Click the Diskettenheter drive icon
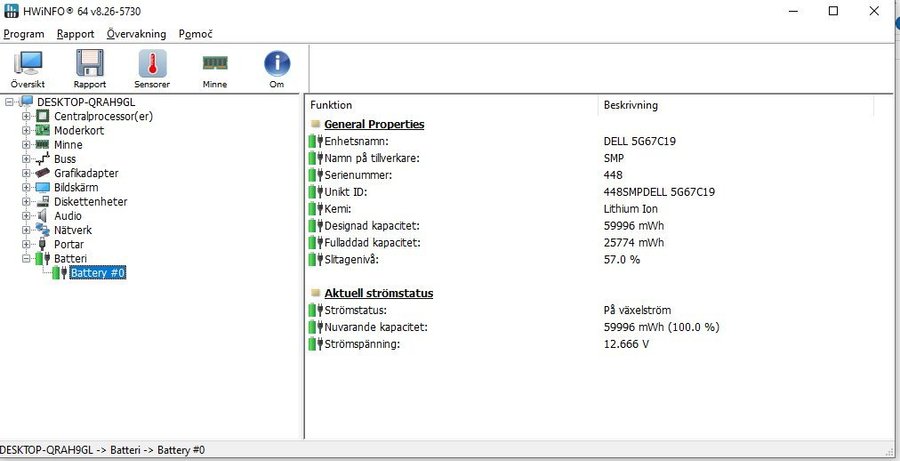Image resolution: width=900 pixels, height=461 pixels. pyautogui.click(x=42, y=202)
